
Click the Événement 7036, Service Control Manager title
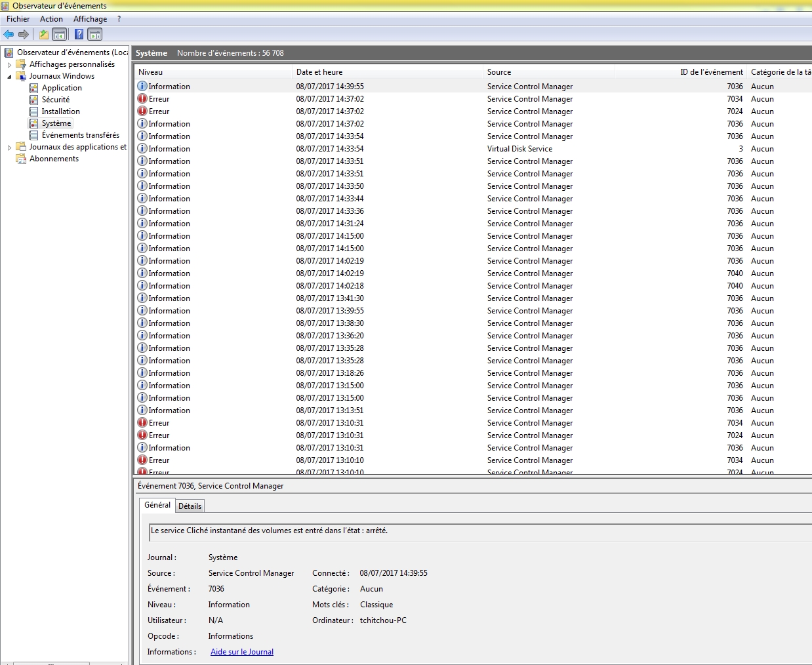pyautogui.click(x=211, y=486)
